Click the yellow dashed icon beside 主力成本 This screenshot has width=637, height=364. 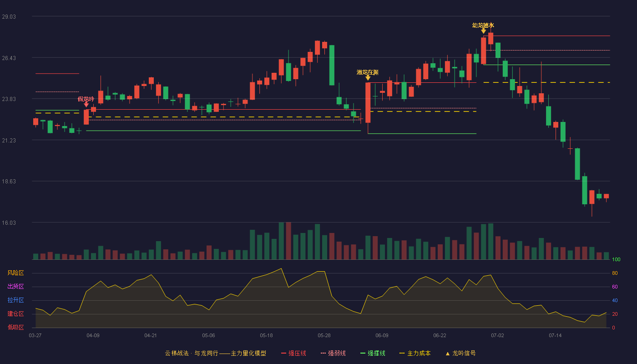click(402, 353)
